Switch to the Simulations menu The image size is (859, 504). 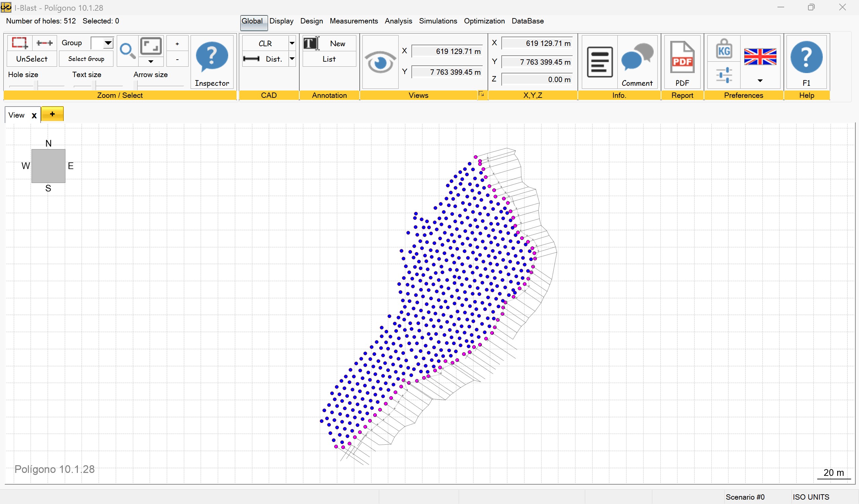tap(438, 21)
